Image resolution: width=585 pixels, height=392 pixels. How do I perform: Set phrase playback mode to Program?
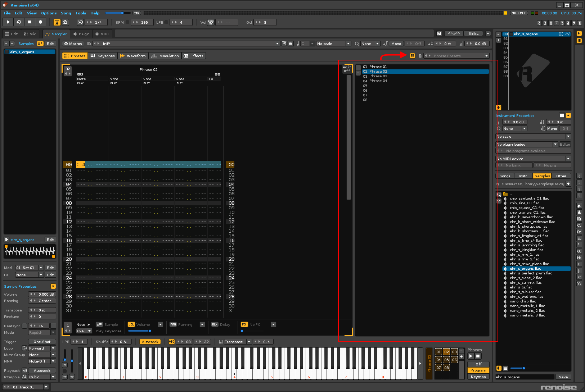(x=478, y=370)
